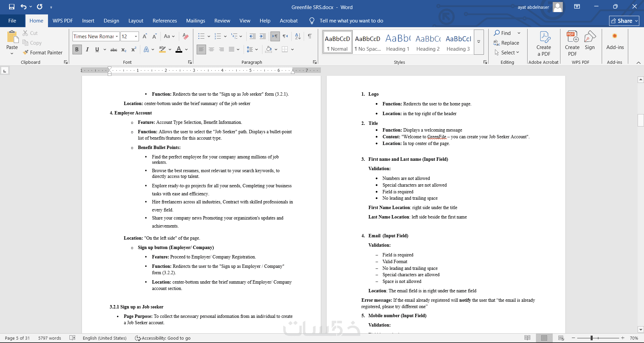The height and width of the screenshot is (343, 644).
Task: Open the 70% zoom level dialog
Action: (634, 338)
